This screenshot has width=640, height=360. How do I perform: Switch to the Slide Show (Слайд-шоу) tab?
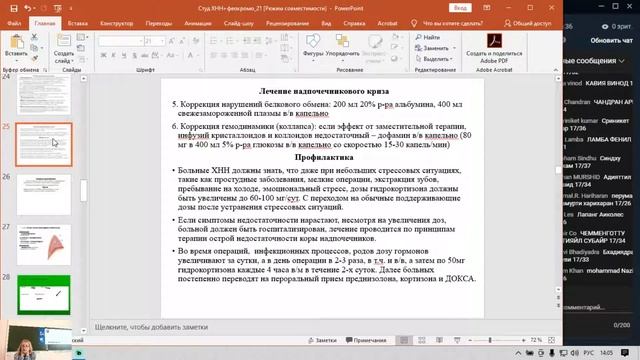point(239,24)
